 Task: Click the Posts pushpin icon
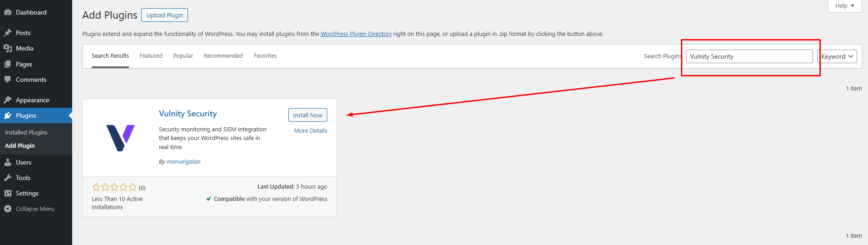pos(8,33)
